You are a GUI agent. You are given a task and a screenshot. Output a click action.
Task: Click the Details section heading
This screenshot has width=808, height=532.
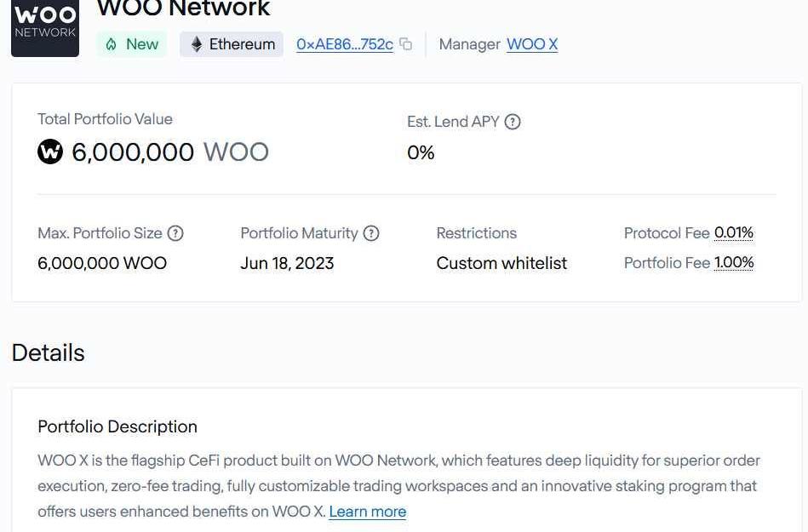[49, 353]
